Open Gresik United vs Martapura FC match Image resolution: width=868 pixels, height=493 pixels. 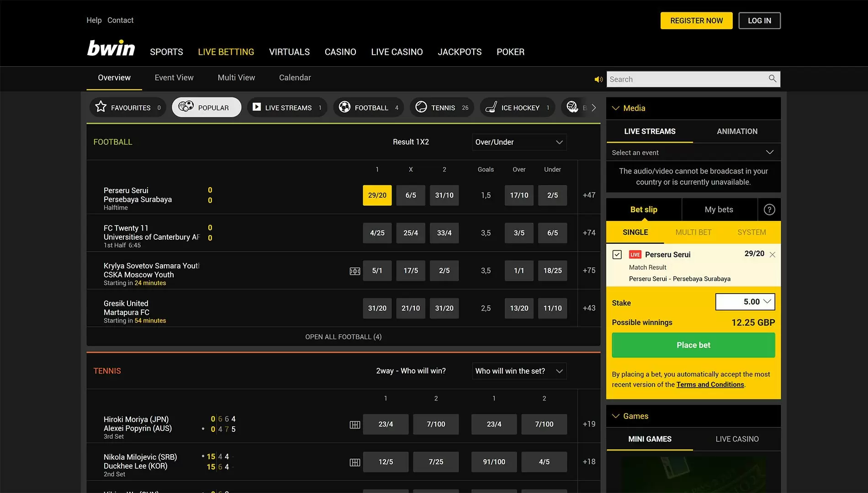[127, 308]
